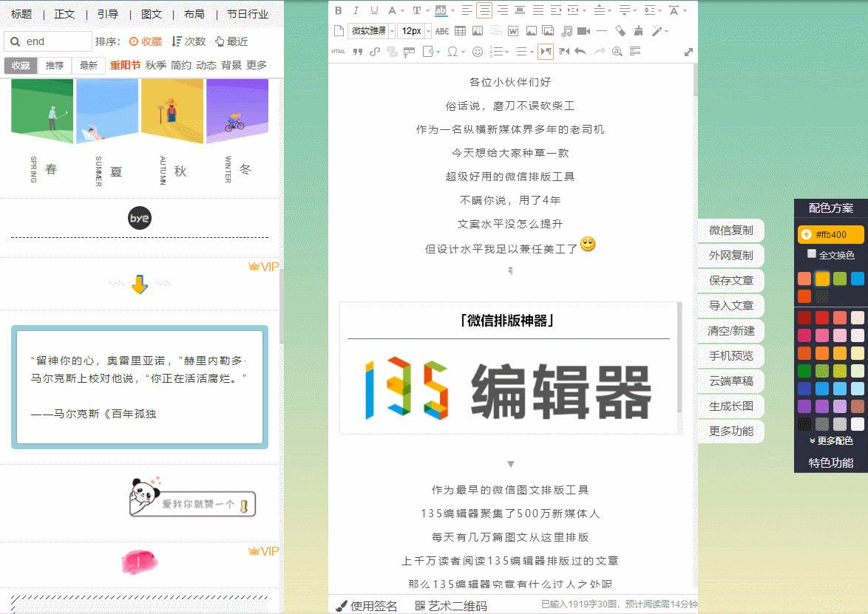Viewport: 868px width, 614px height.
Task: Align text to the left
Action: tap(467, 10)
